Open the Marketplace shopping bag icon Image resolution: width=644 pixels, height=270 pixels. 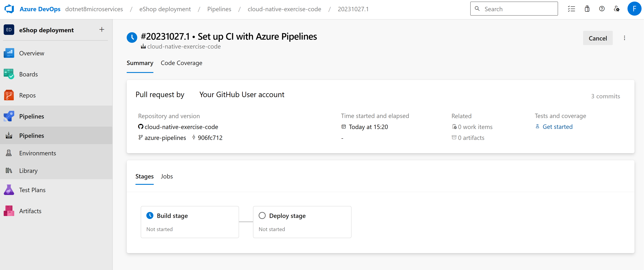(587, 9)
